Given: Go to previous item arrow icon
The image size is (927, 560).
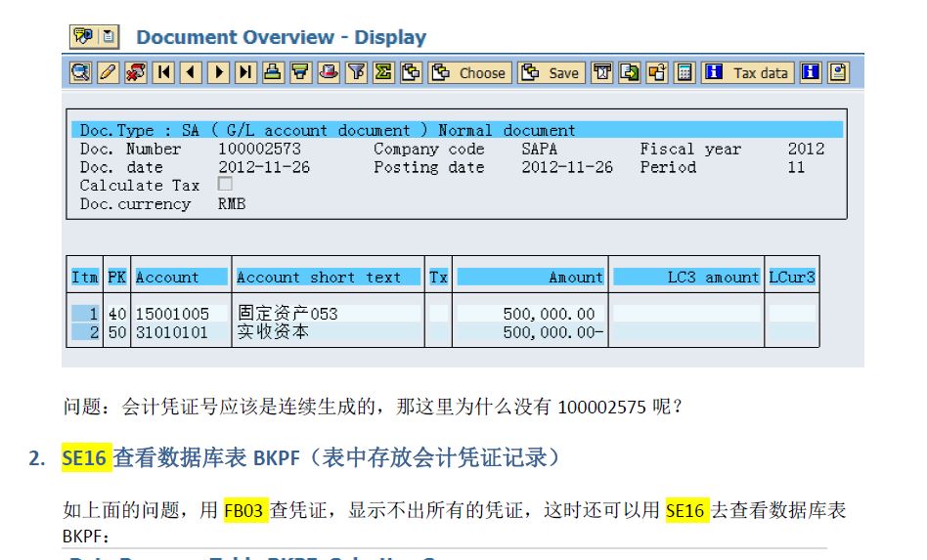Looking at the screenshot, I should coord(191,72).
